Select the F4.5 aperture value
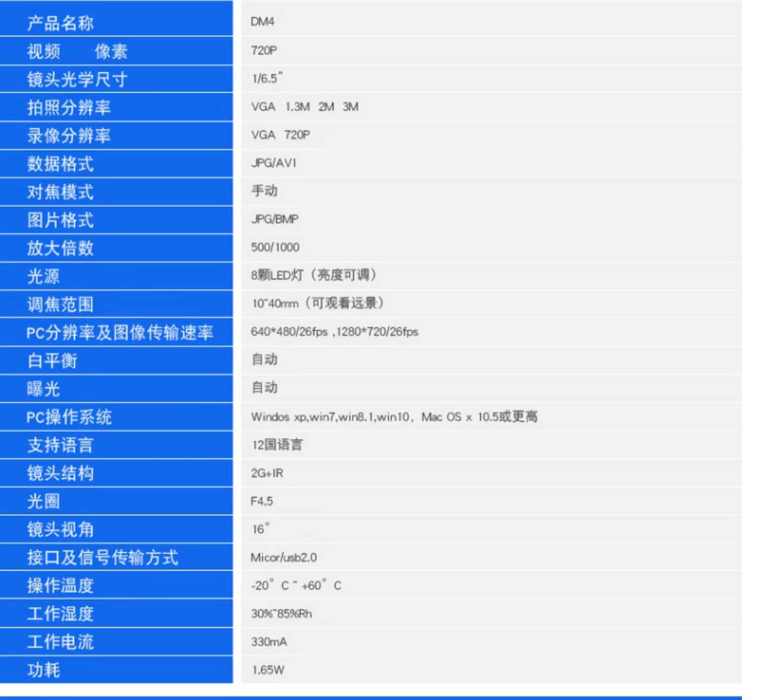This screenshot has height=700, width=781. [x=261, y=501]
